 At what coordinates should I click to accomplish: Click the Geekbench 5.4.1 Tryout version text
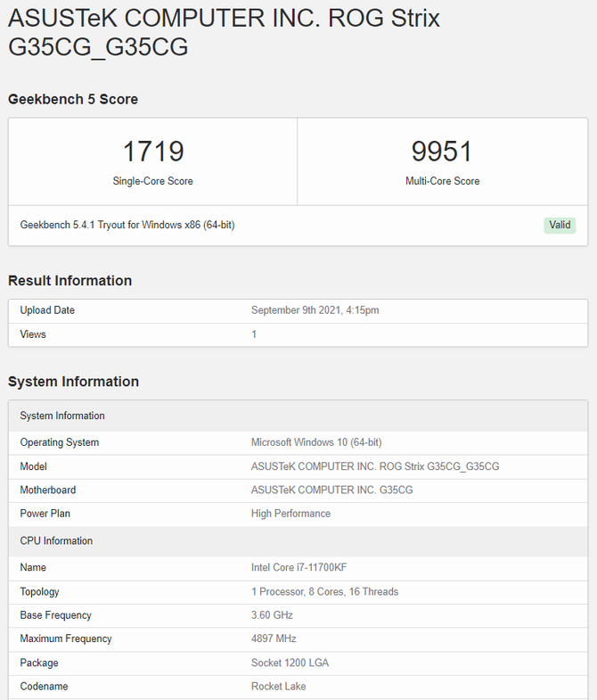(x=127, y=226)
